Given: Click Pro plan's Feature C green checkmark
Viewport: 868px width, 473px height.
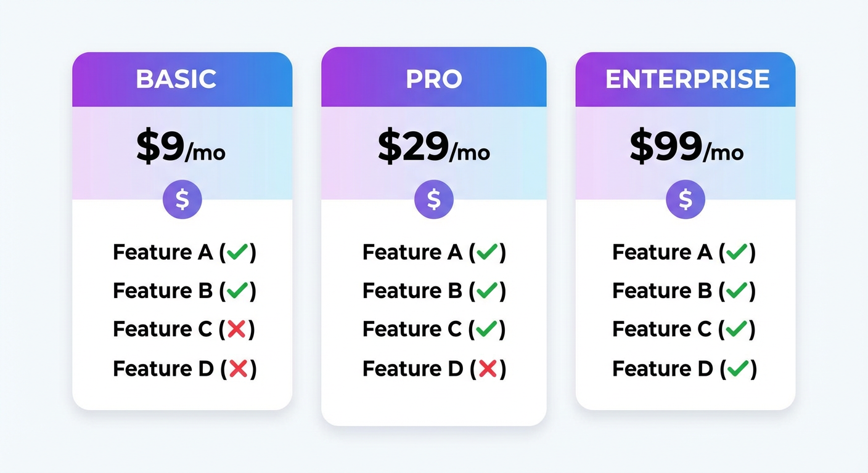Looking at the screenshot, I should pyautogui.click(x=487, y=329).
